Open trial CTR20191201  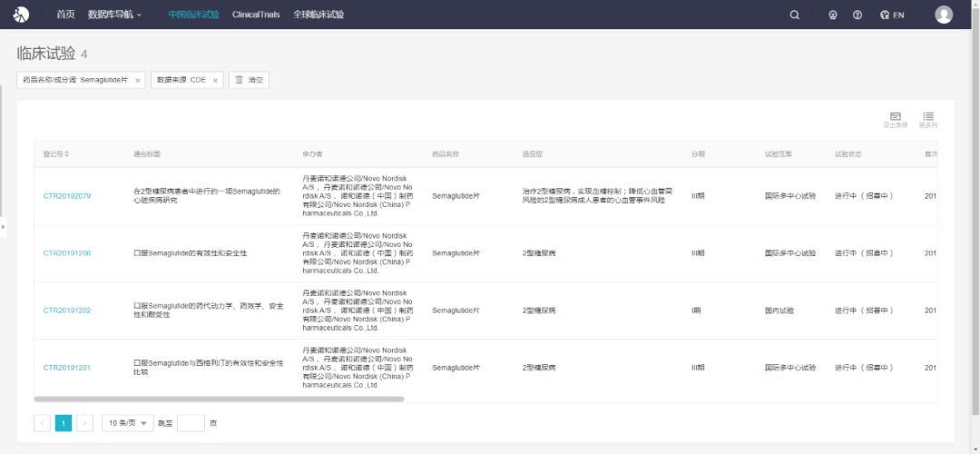(67, 368)
